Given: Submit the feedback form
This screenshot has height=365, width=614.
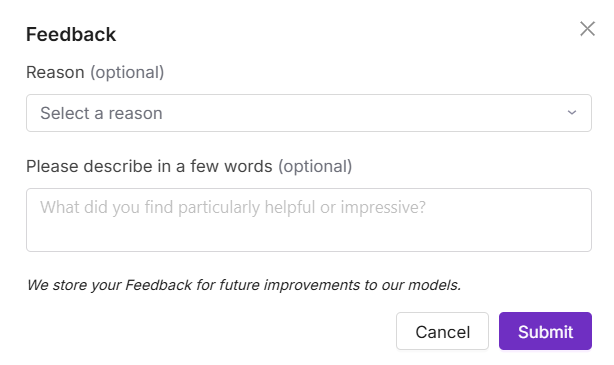Looking at the screenshot, I should (x=545, y=331).
